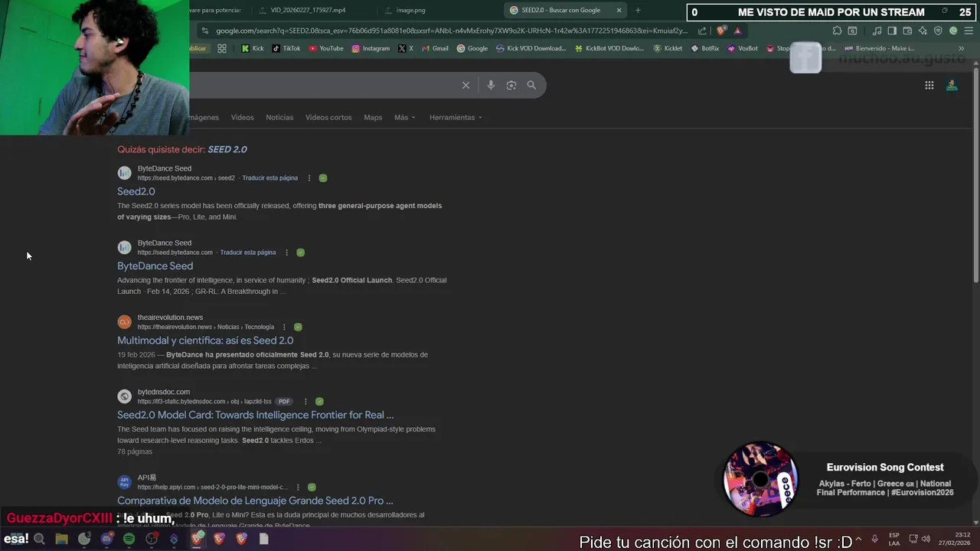Show more bookmarks with the double chevron
Viewport: 980px width, 551px height.
point(962,48)
